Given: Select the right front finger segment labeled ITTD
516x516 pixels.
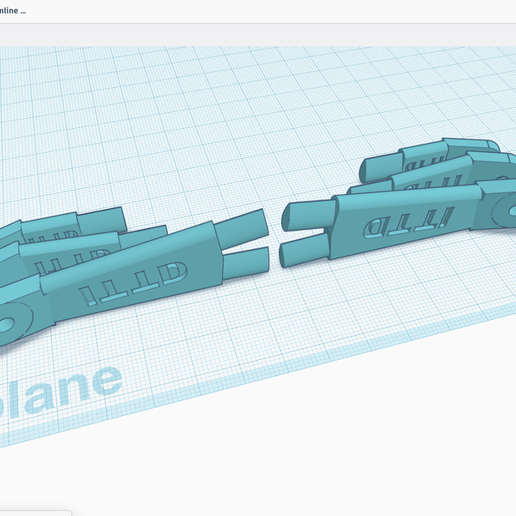Looking at the screenshot, I should tap(407, 221).
